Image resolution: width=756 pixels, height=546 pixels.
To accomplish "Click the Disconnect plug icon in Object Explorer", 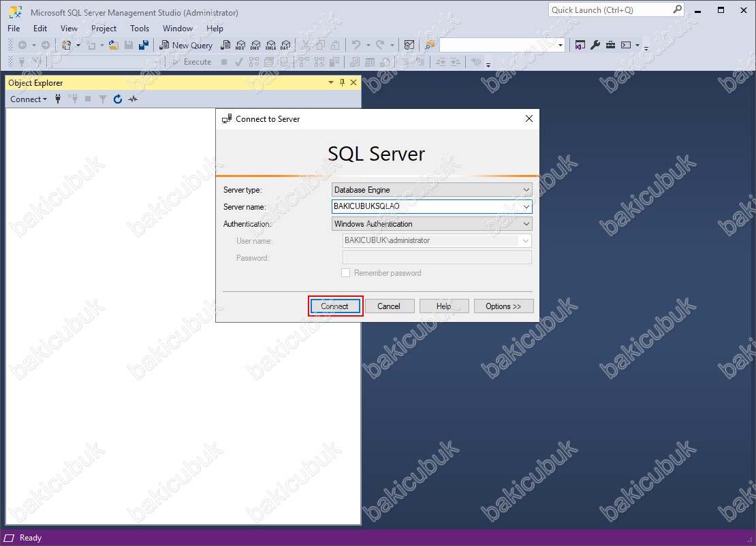I will coord(74,99).
